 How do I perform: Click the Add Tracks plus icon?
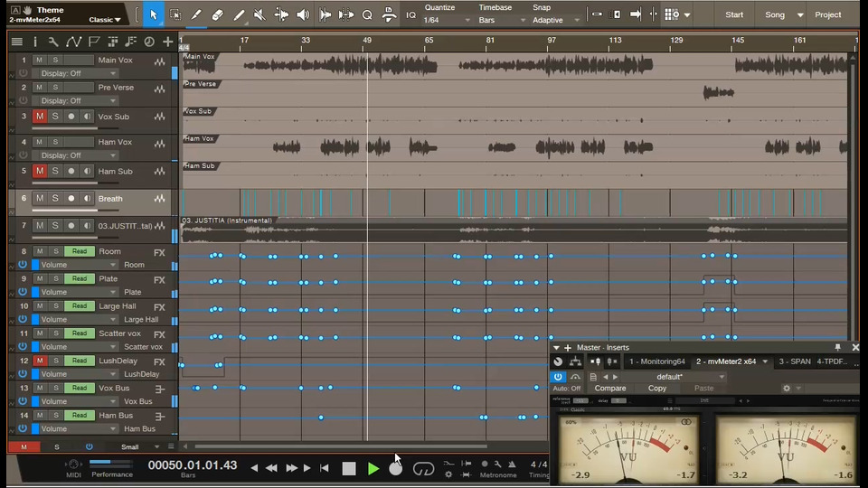(x=168, y=42)
